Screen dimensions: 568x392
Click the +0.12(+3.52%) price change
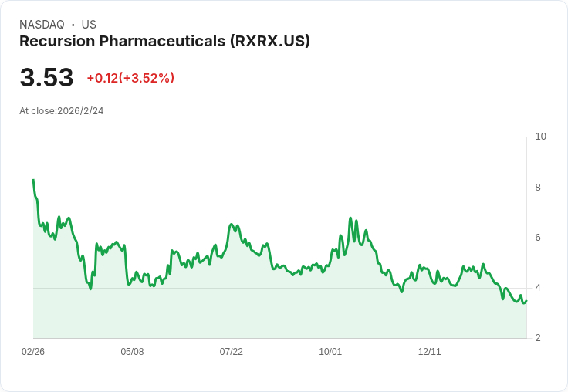click(x=130, y=78)
